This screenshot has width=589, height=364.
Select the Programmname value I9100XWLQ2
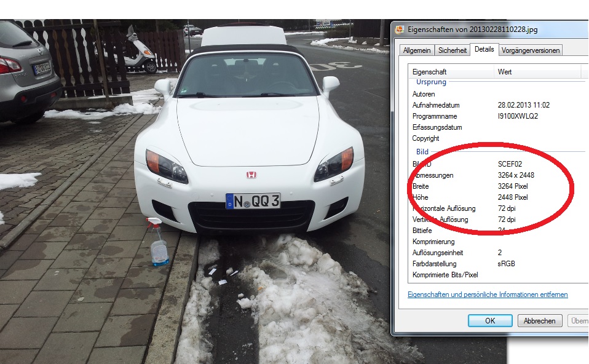pos(518,116)
